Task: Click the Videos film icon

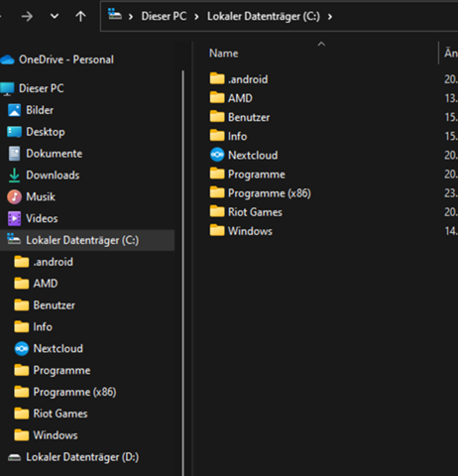Action: (x=14, y=218)
